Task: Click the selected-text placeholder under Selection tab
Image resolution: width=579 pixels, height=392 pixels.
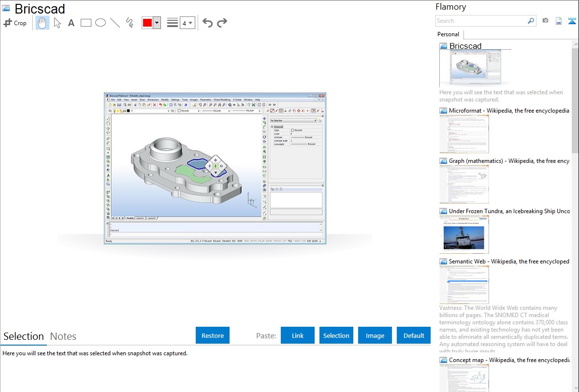Action: [95, 353]
